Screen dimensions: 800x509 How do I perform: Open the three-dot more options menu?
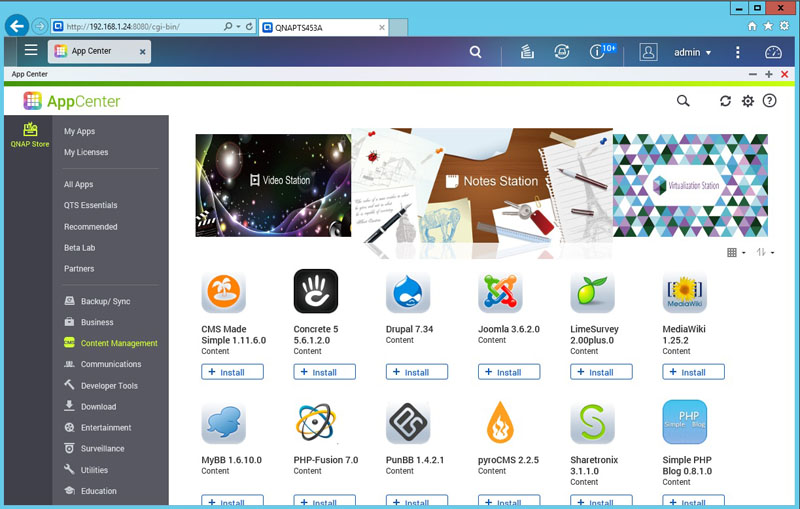pyautogui.click(x=738, y=52)
